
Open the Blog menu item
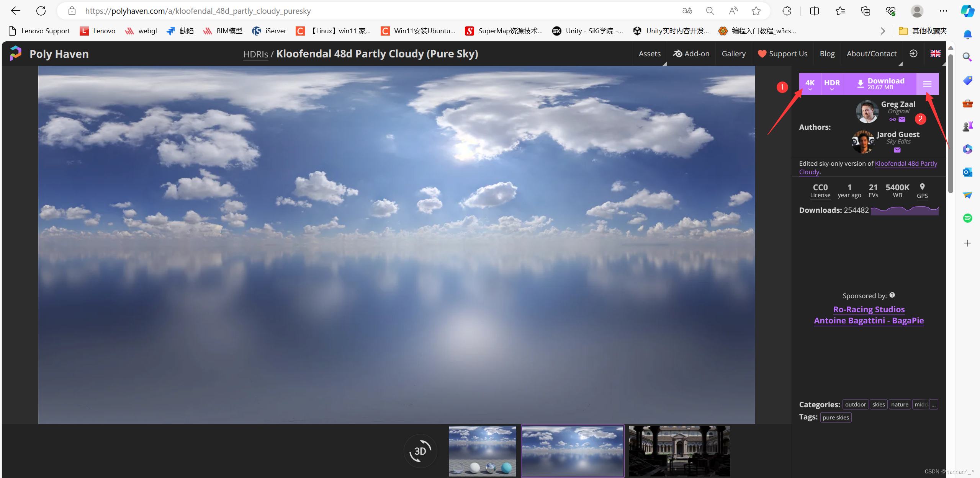coord(827,54)
